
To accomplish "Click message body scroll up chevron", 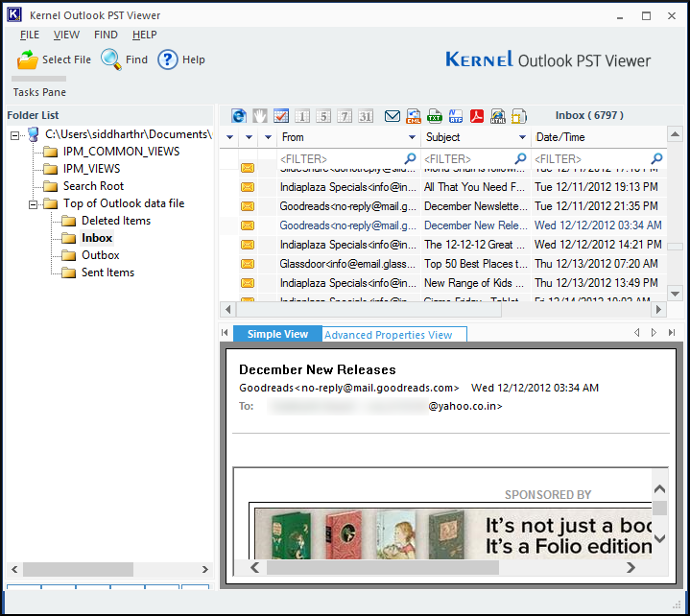I will tap(659, 488).
